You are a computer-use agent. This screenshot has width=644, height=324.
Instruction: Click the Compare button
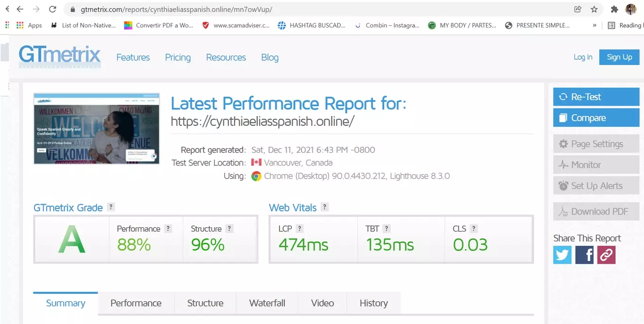596,118
